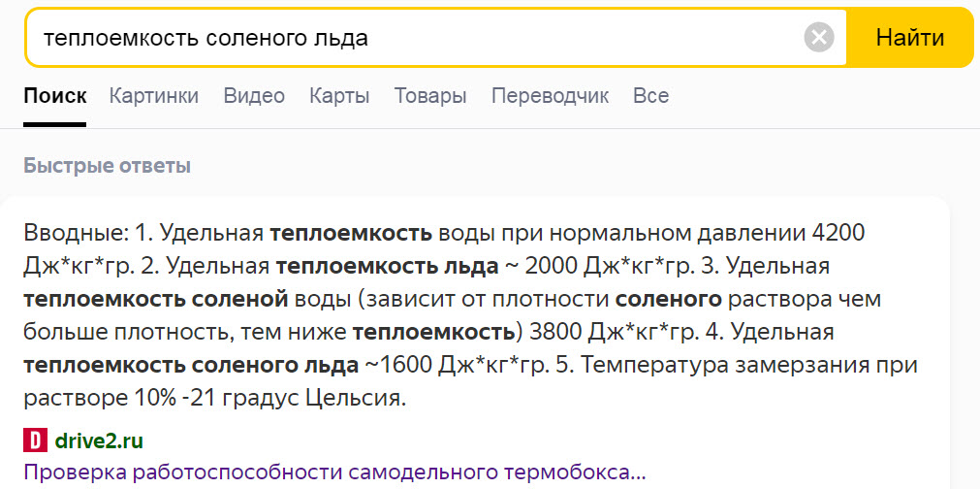This screenshot has height=489, width=980.
Task: Expand the Все services menu
Action: point(650,96)
